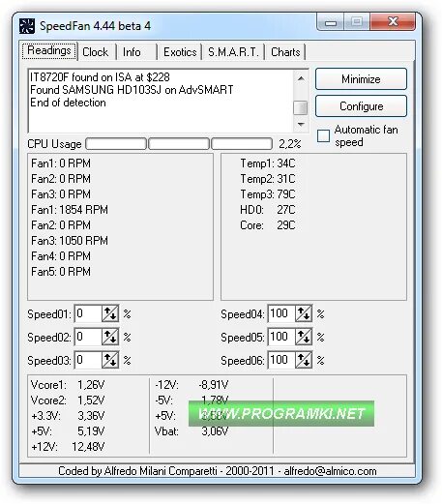This screenshot has height=504, width=442.
Task: Switch to the Readings tab
Action: click(x=49, y=51)
